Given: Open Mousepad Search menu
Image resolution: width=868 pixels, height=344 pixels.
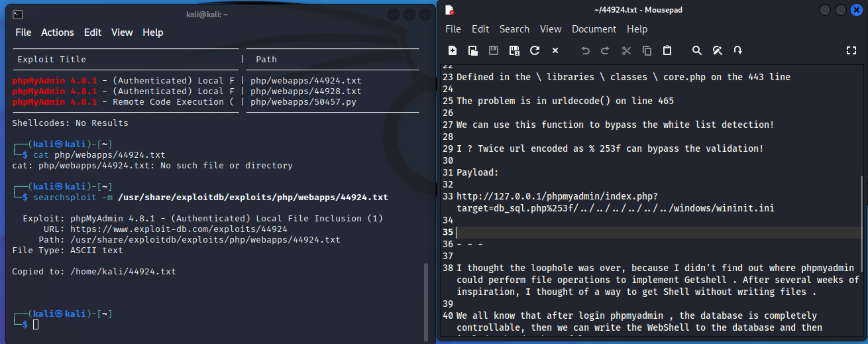Looking at the screenshot, I should click(x=514, y=29).
